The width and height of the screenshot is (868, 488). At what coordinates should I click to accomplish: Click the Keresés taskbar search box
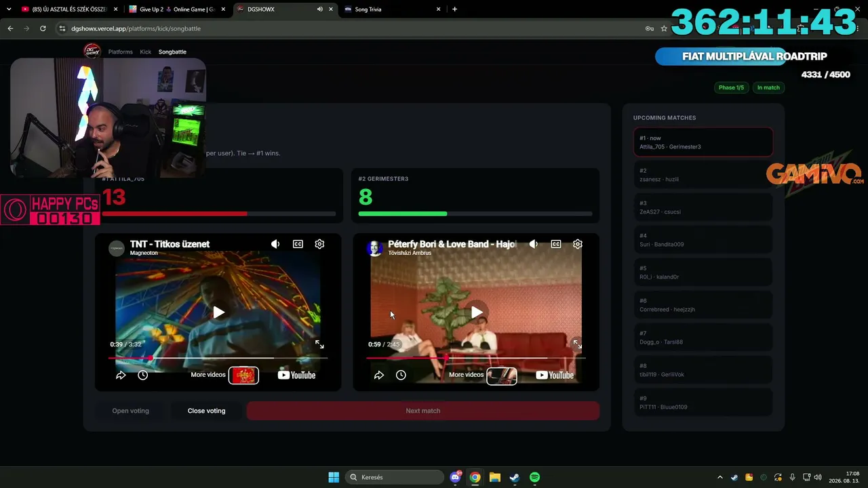[395, 477]
